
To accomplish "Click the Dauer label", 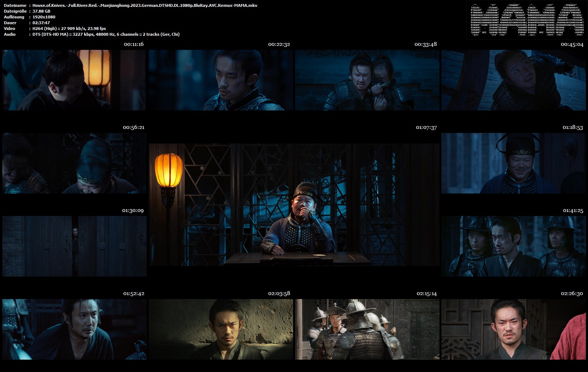I will (9, 23).
